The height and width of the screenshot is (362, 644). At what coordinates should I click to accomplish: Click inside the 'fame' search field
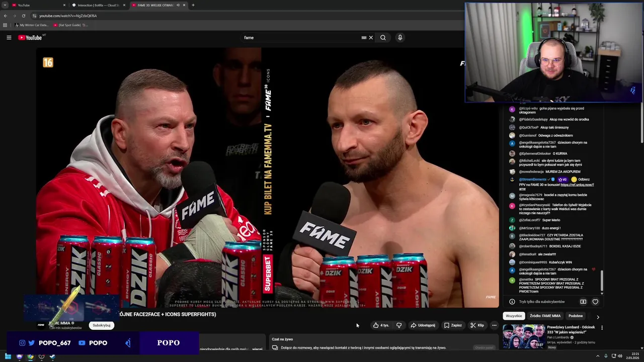[x=302, y=38]
